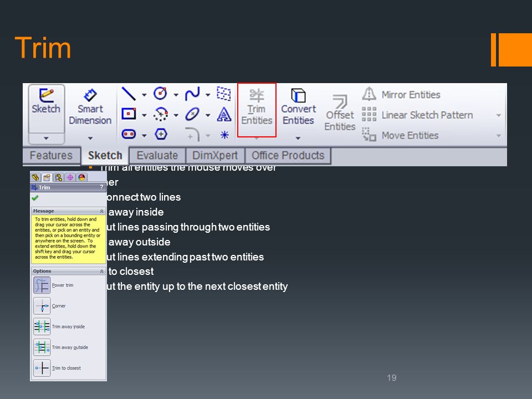Select the Straight Slot tool
This screenshot has width=532, height=399.
tap(129, 134)
